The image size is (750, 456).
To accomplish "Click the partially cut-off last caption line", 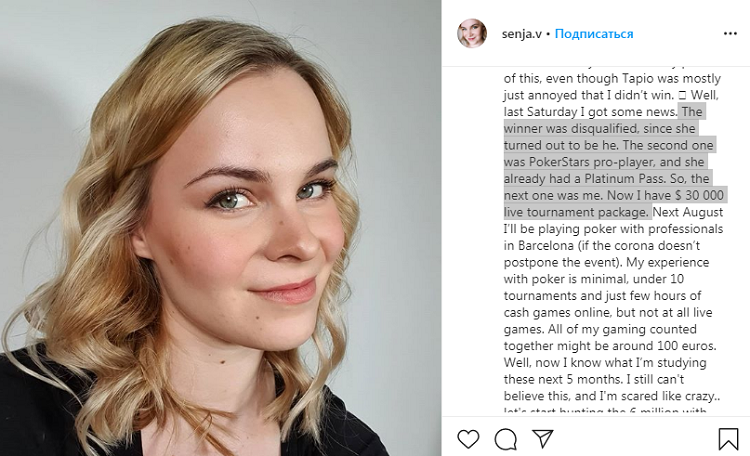I will (605, 411).
